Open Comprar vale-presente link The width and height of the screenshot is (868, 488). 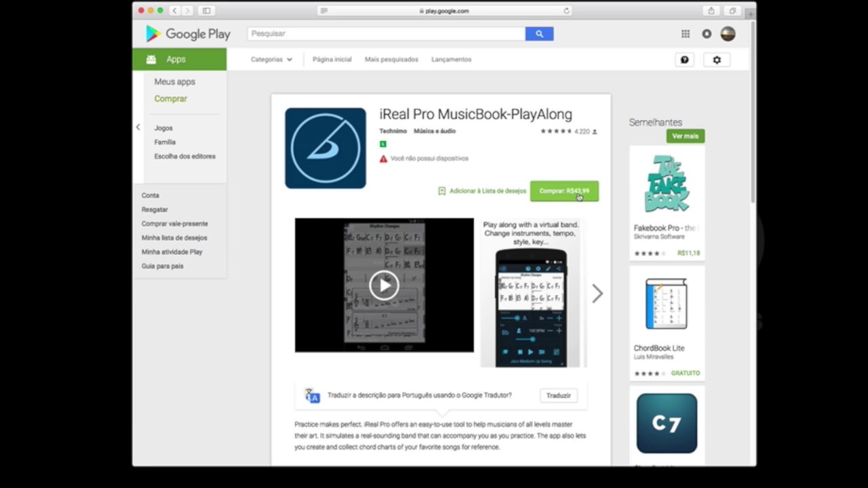[x=174, y=224]
